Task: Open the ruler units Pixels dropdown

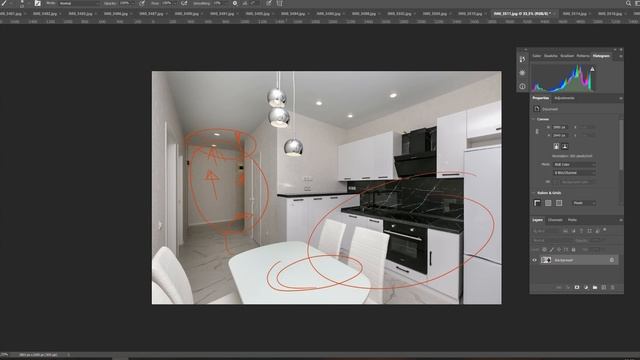Action: [584, 203]
